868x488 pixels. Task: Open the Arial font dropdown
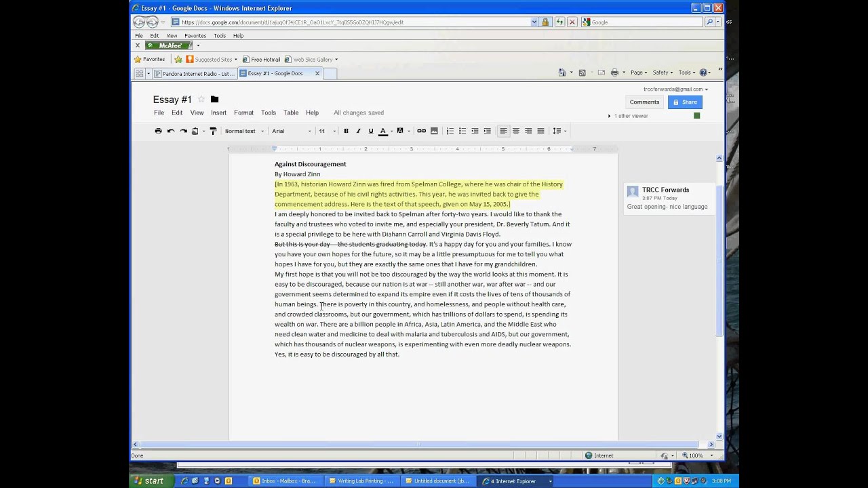(292, 131)
